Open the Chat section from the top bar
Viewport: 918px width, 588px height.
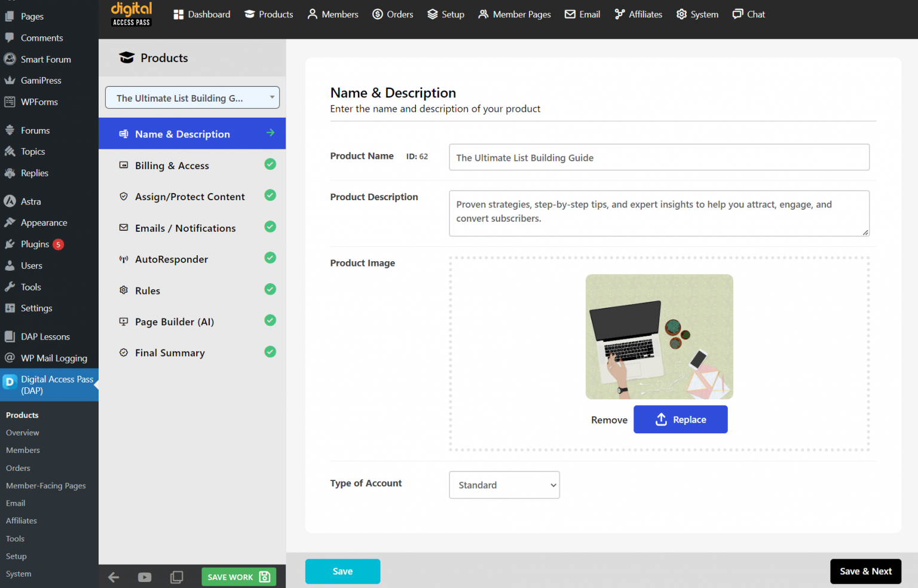pyautogui.click(x=748, y=14)
